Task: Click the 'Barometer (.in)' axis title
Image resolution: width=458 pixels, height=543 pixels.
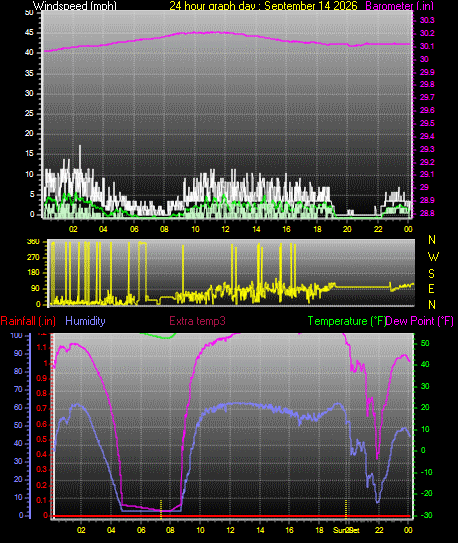Action: point(399,6)
